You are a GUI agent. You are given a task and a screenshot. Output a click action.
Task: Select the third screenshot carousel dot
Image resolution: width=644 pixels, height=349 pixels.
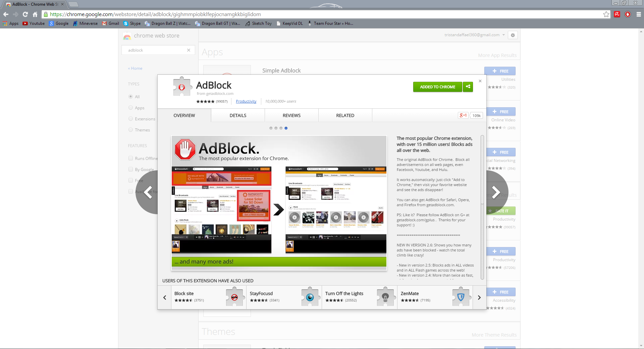(281, 128)
